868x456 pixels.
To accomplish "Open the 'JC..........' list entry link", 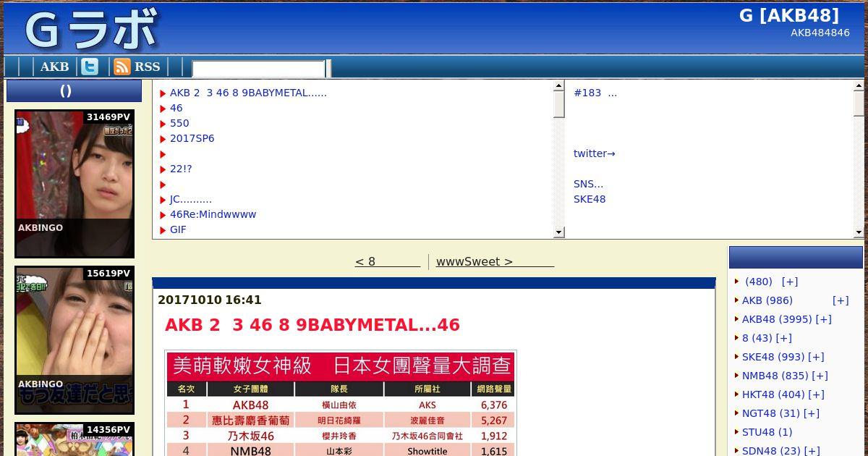I will (191, 199).
